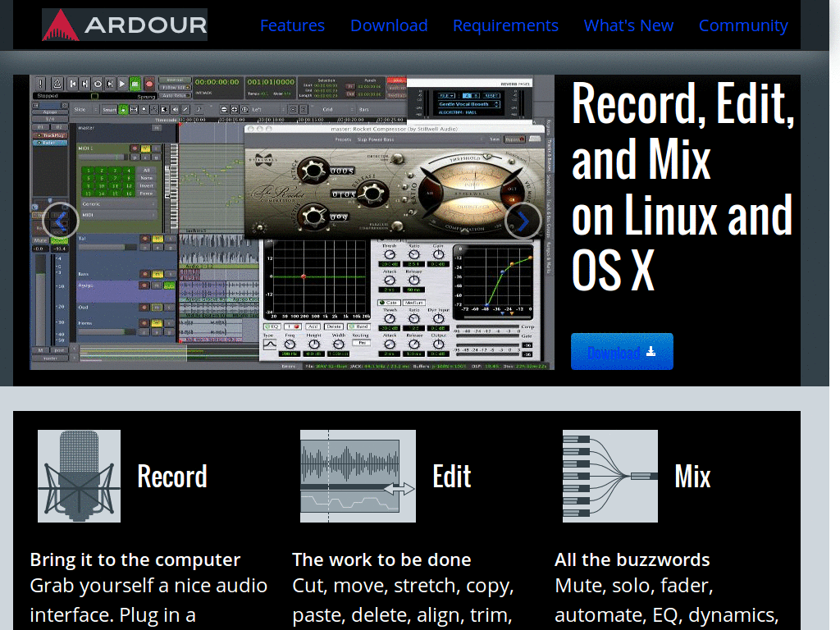Click the Record microphone image

80,476
